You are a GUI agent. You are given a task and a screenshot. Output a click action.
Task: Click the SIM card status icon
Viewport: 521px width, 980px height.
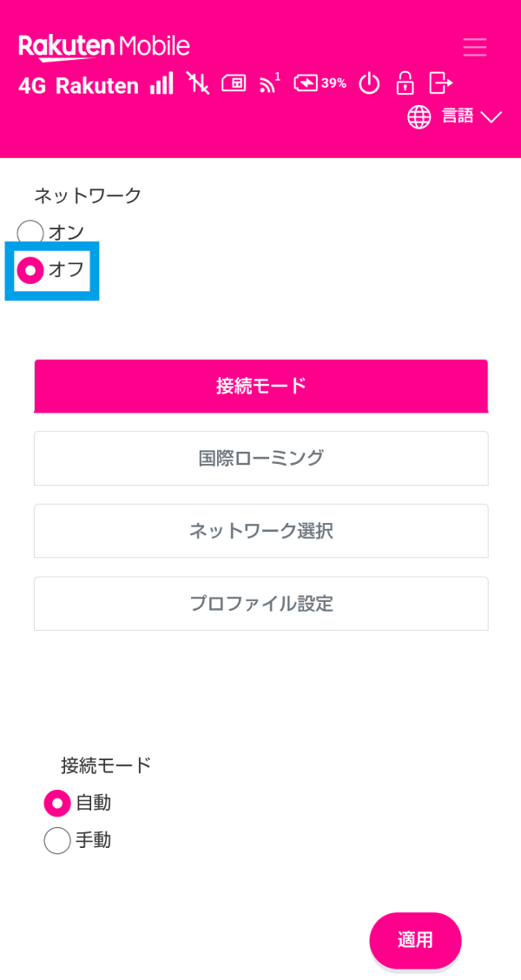coord(234,83)
